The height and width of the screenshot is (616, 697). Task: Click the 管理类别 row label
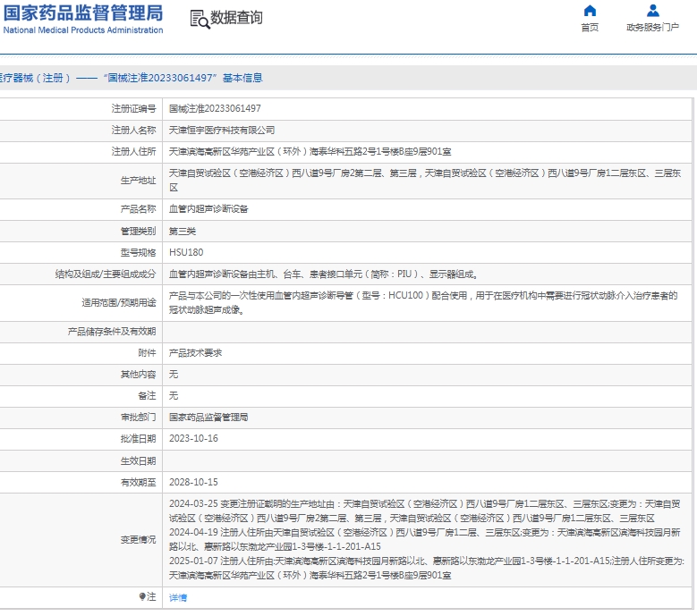coord(138,231)
